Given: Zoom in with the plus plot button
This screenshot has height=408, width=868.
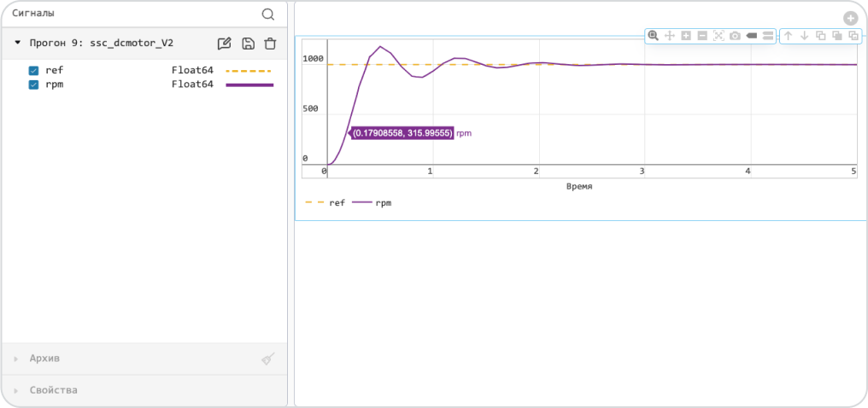Looking at the screenshot, I should click(x=686, y=36).
